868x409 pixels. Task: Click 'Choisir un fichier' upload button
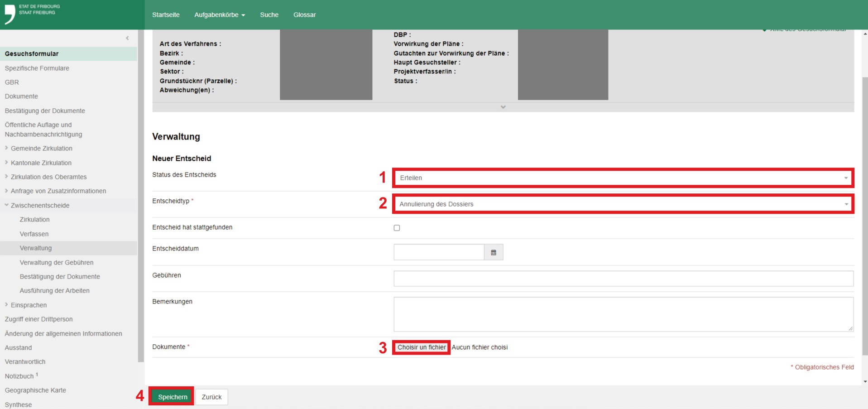(421, 347)
